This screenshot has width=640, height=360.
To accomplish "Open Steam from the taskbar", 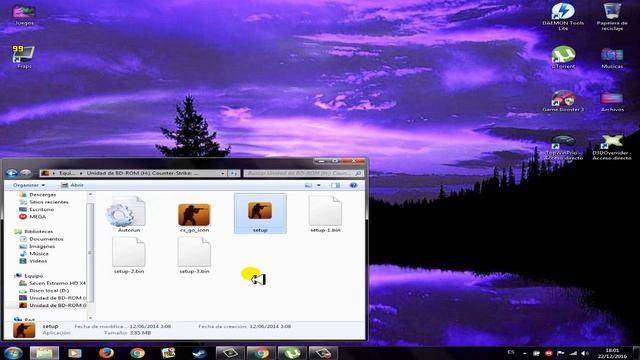I will 199,353.
